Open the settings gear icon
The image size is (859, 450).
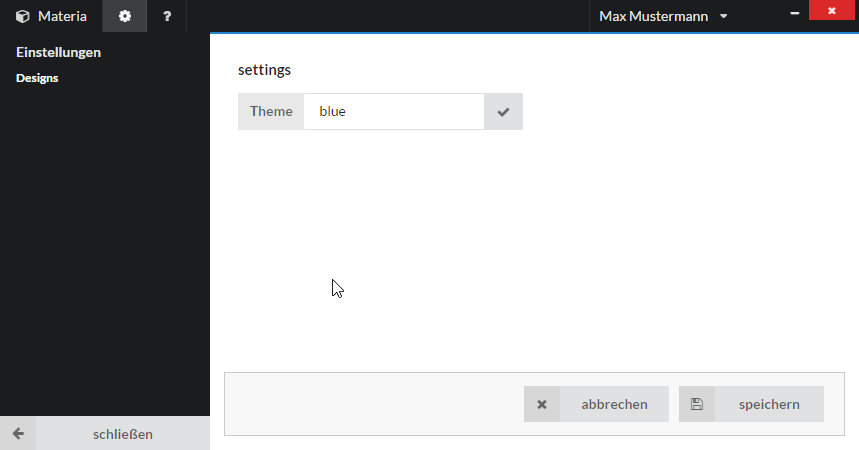click(x=125, y=16)
